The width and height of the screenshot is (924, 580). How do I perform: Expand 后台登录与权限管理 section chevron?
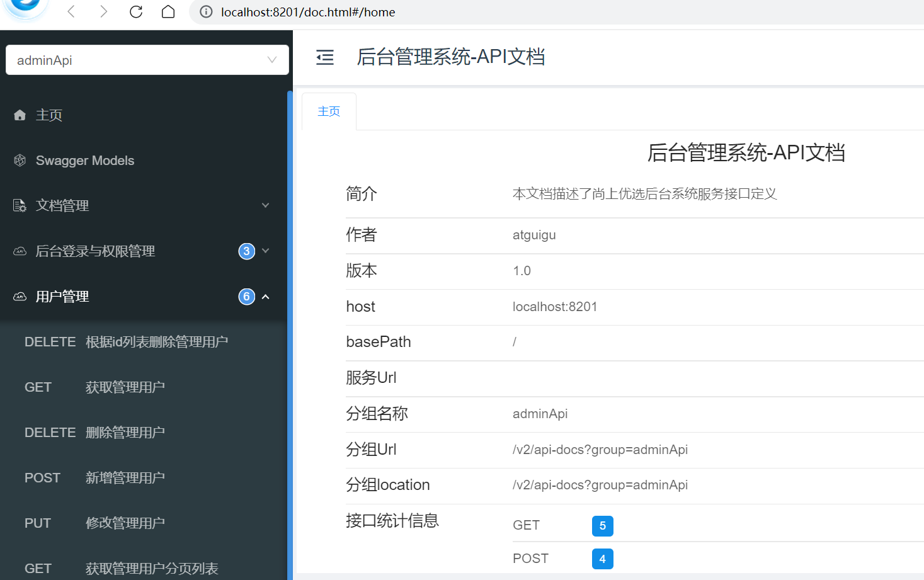pyautogui.click(x=265, y=251)
